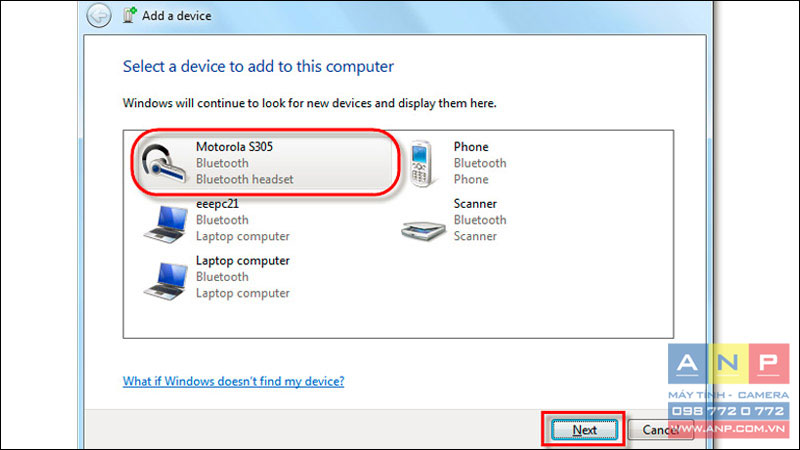Screen dimensions: 800x450
Task: Click the Add a device wizard icon
Action: click(130, 15)
